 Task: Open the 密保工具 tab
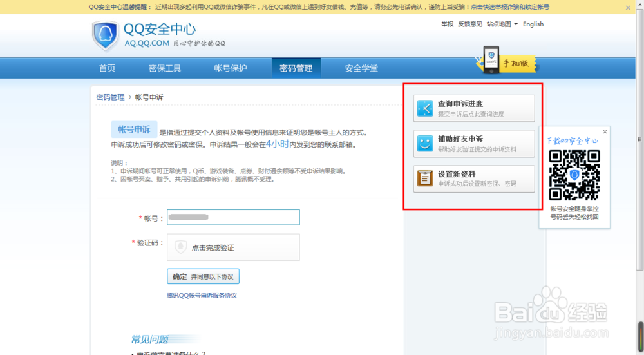165,68
